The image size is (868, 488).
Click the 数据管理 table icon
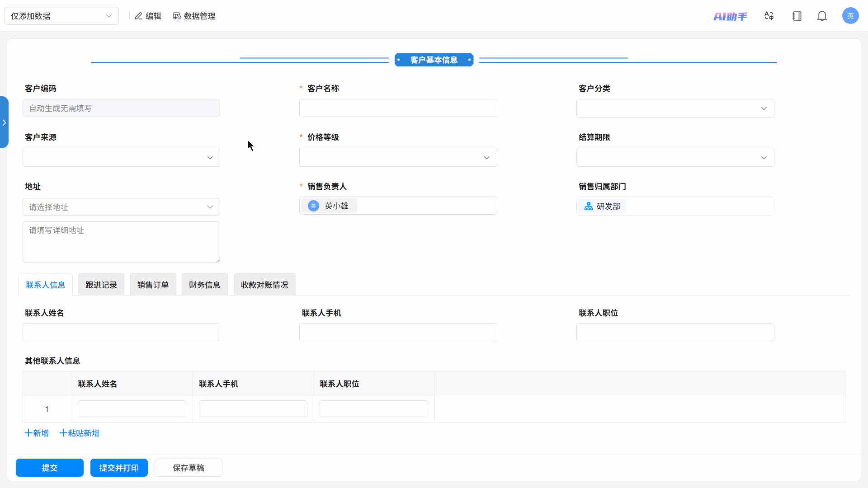pyautogui.click(x=177, y=16)
